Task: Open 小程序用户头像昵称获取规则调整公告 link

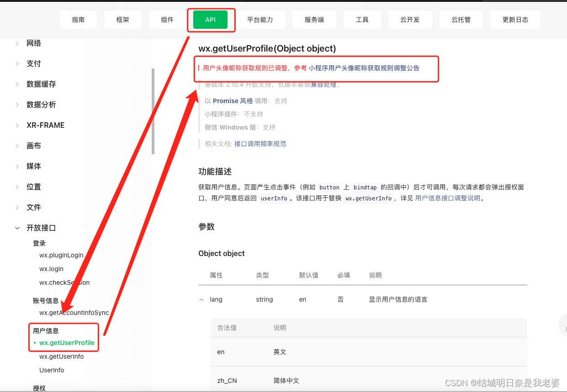Action: pos(364,68)
